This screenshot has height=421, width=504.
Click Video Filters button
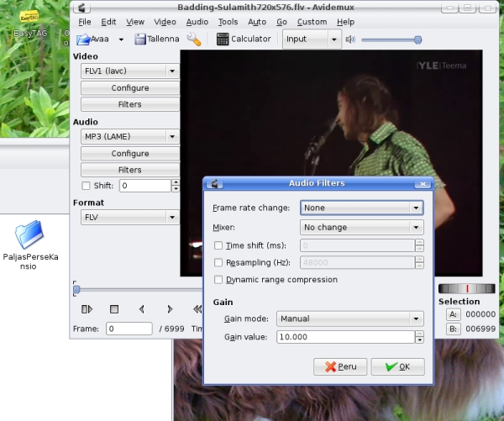(130, 104)
